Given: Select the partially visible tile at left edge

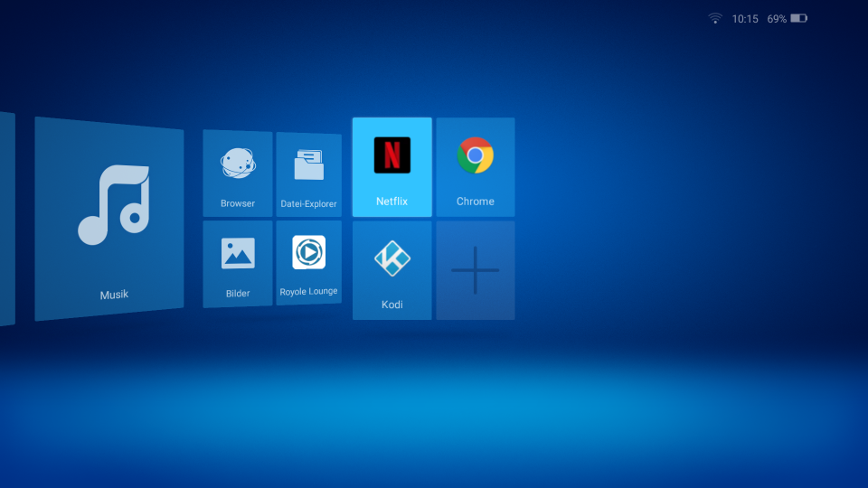Looking at the screenshot, I should 6,219.
